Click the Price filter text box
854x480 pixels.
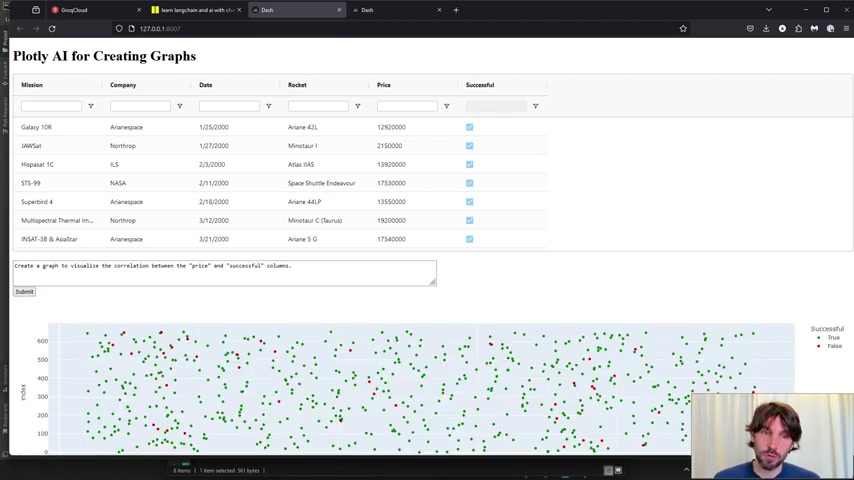pyautogui.click(x=407, y=106)
